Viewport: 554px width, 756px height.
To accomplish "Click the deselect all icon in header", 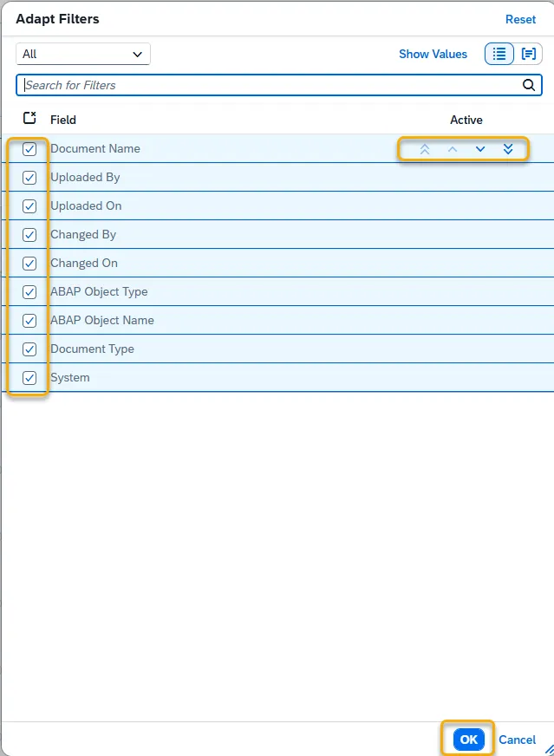I will pos(29,118).
